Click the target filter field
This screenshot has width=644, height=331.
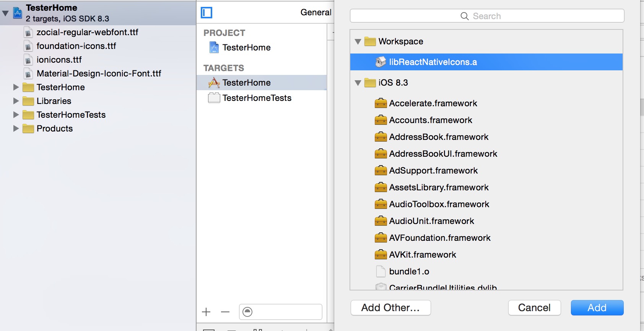click(281, 312)
